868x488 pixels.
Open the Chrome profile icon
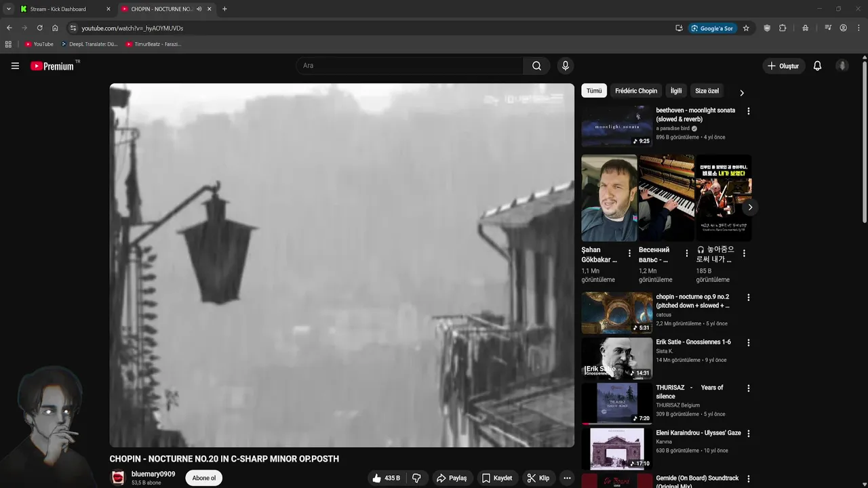843,28
